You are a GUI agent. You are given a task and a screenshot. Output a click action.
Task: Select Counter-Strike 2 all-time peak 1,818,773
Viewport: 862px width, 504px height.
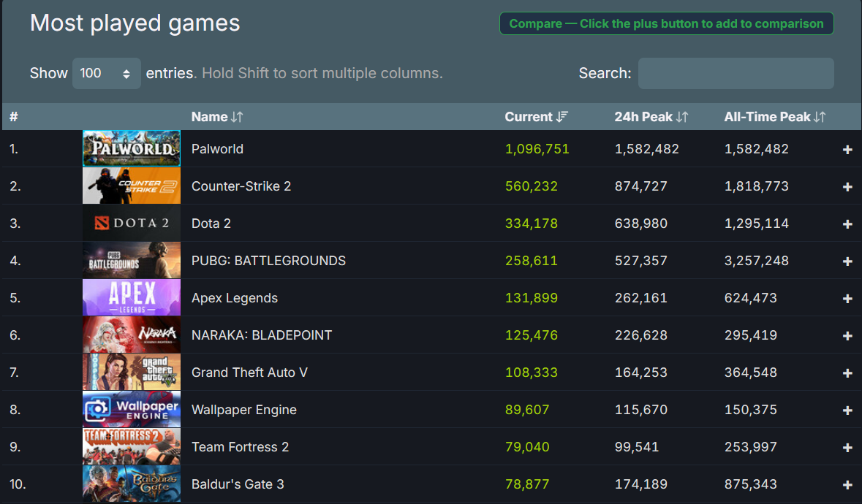(757, 186)
